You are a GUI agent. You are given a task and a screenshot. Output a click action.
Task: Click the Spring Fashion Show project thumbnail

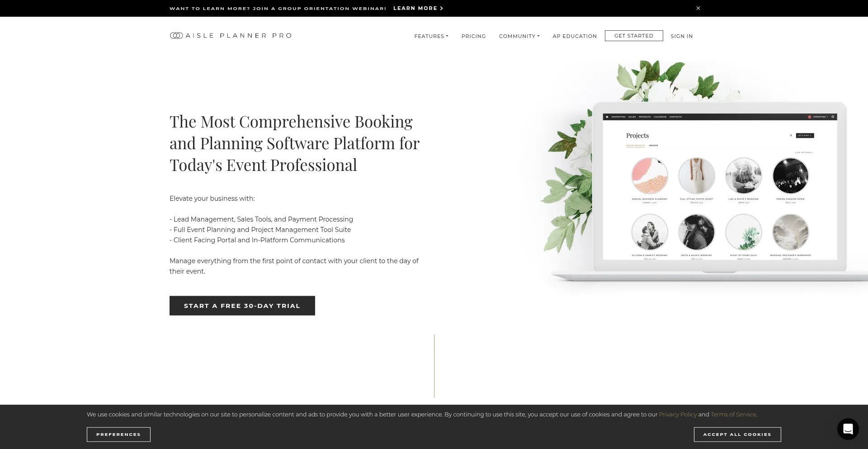coord(790,176)
